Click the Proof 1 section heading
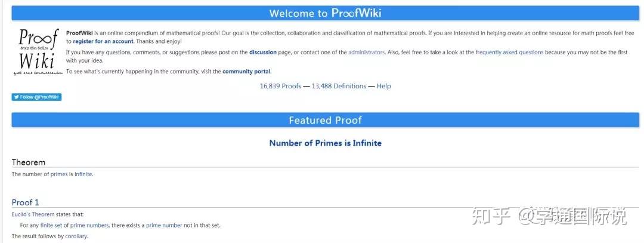Screen dimensions: 644x243 (25, 202)
